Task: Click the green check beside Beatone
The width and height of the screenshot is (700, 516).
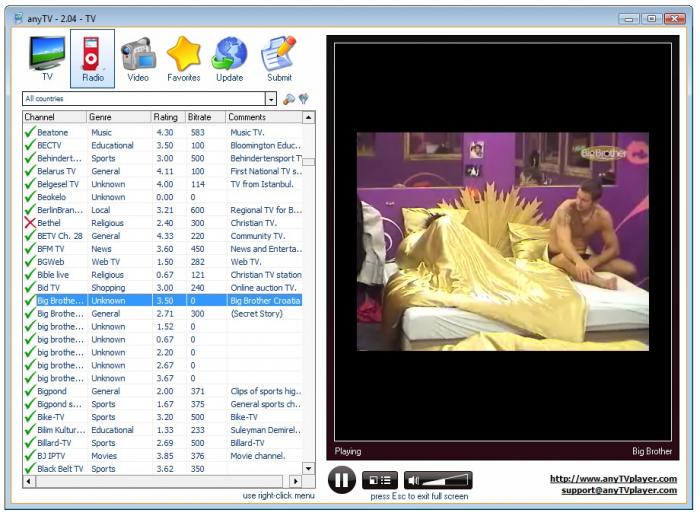Action: pyautogui.click(x=30, y=132)
